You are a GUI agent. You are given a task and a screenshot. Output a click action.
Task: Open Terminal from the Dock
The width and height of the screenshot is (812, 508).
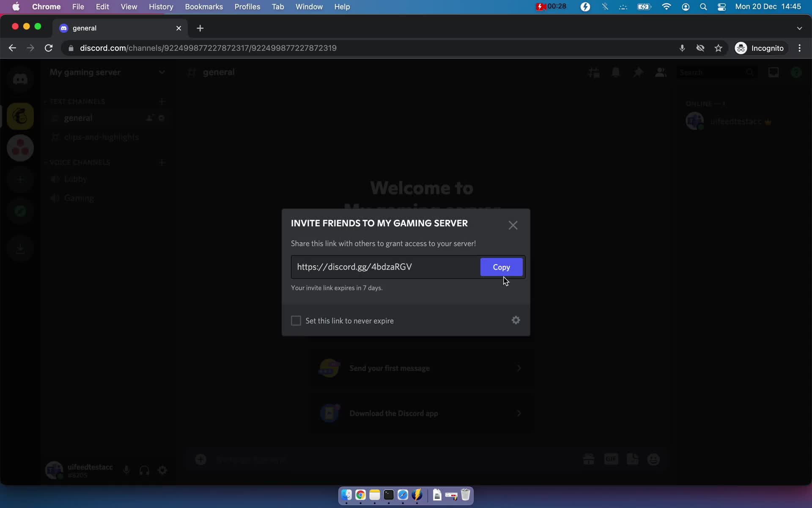coord(389,495)
